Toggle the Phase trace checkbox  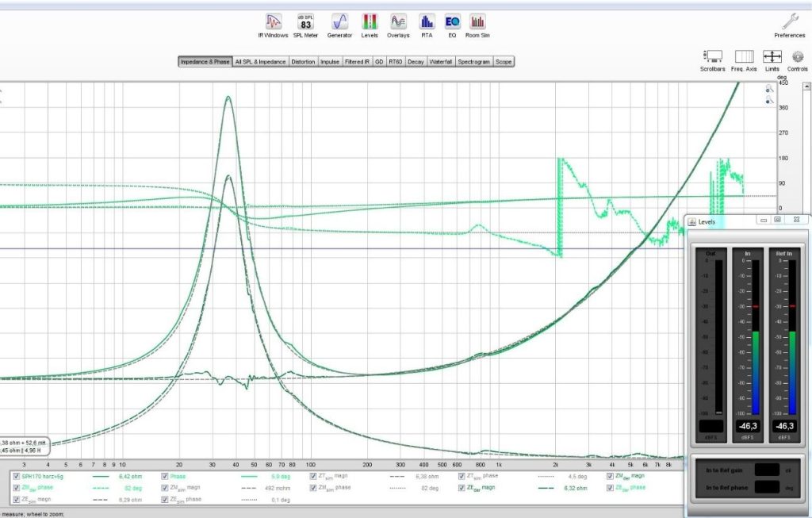click(165, 477)
